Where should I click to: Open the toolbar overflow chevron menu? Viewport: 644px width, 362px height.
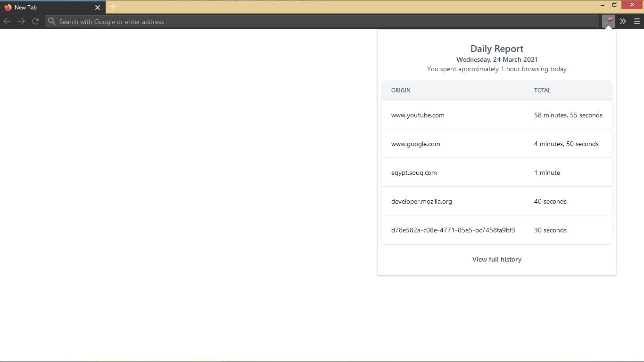tap(623, 21)
